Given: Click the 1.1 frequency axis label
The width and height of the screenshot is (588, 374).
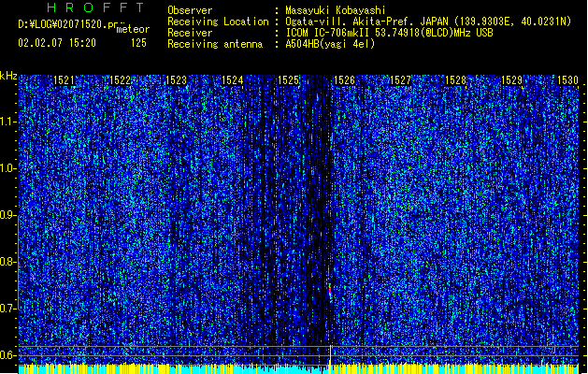Looking at the screenshot, I should tap(7, 122).
